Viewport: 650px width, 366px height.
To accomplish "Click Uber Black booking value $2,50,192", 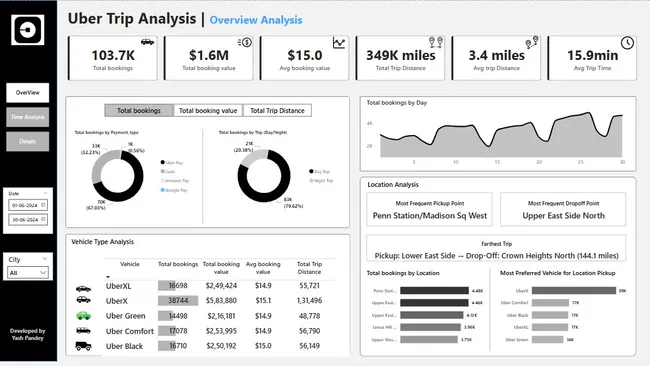I will [221, 346].
